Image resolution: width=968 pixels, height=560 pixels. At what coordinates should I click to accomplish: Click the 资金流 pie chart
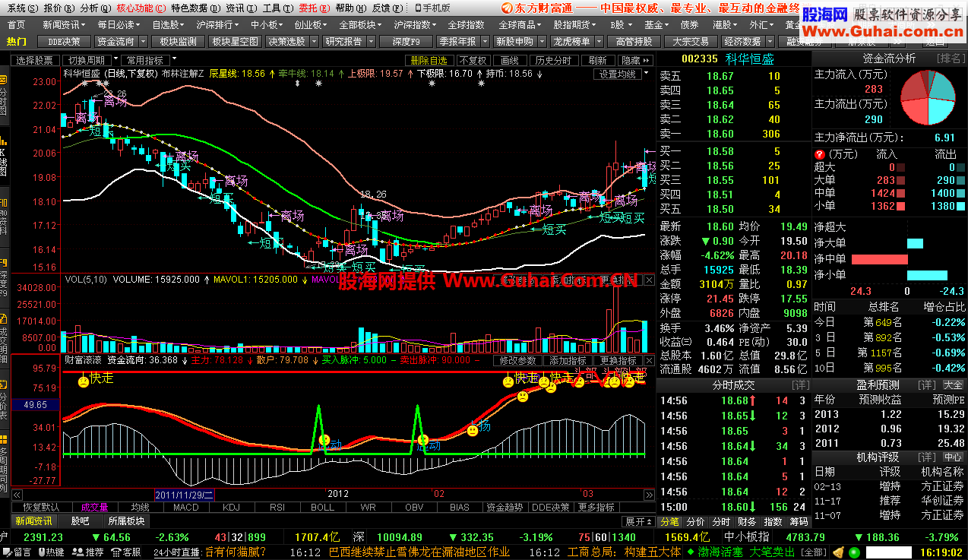pos(927,98)
